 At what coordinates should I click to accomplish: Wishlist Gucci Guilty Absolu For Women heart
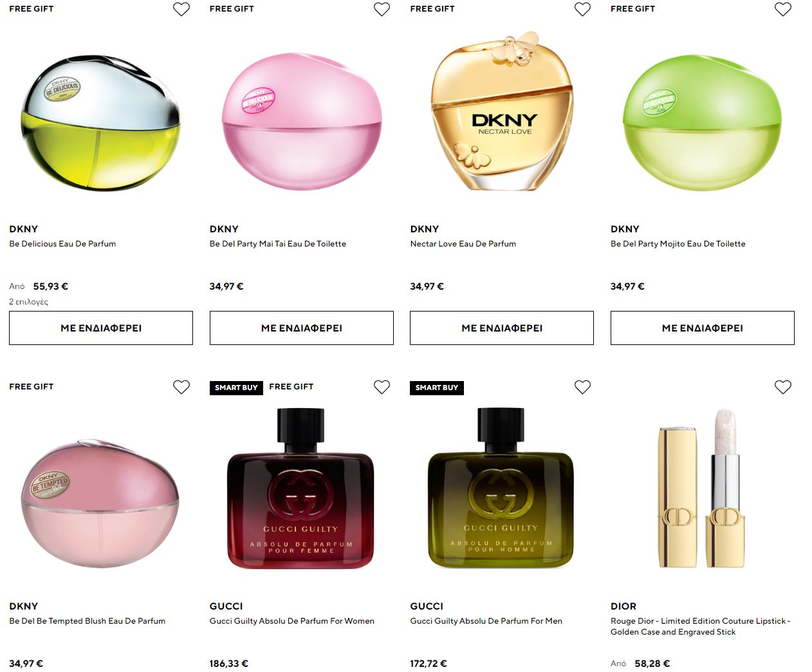point(382,387)
